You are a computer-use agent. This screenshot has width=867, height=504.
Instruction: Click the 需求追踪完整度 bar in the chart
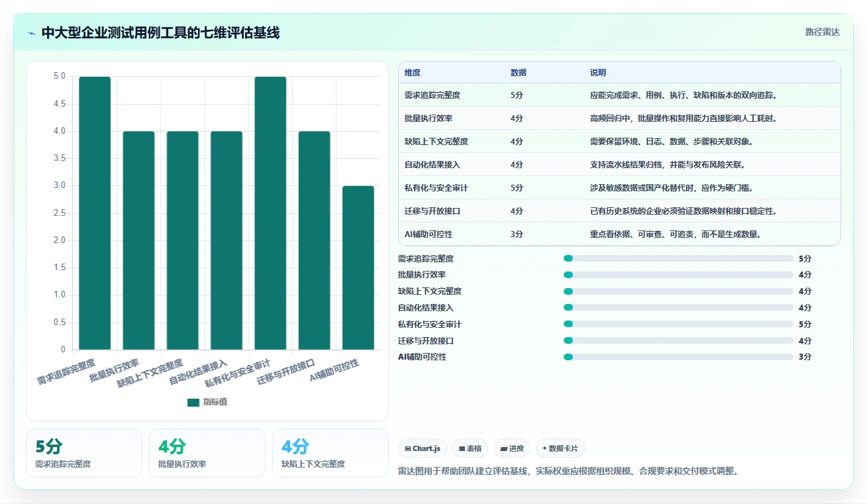[95, 213]
